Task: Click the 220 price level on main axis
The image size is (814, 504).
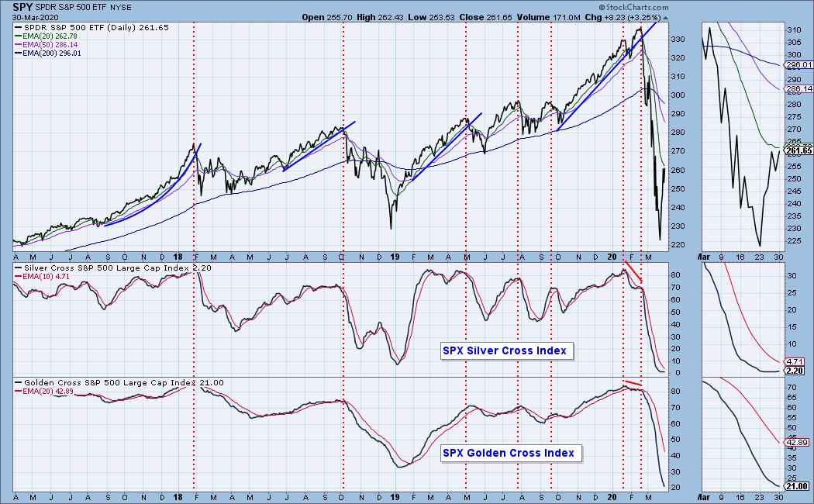Action: tap(677, 244)
